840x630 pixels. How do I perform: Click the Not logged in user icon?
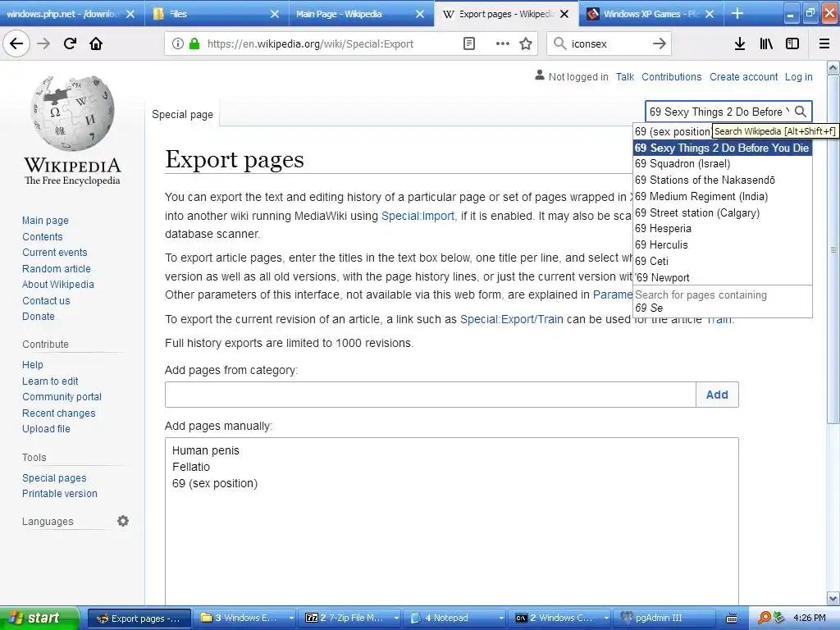[540, 75]
